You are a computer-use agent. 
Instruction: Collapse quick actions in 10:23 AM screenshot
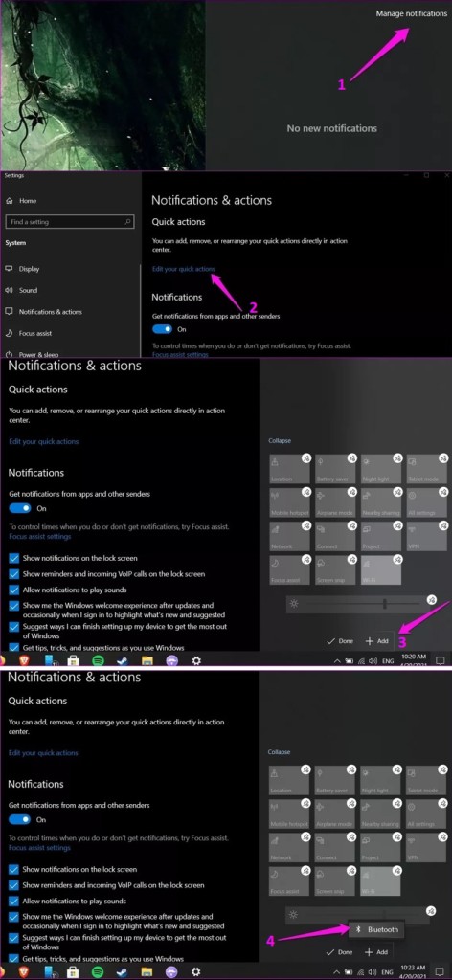click(x=280, y=752)
